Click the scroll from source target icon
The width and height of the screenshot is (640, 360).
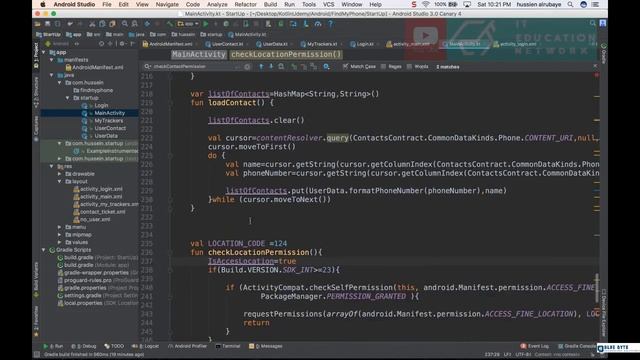pos(101,44)
